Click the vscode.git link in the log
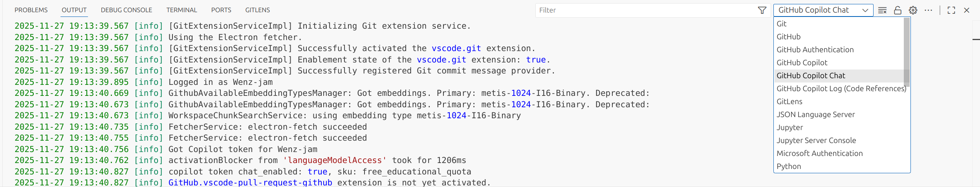The image size is (980, 187). click(456, 48)
